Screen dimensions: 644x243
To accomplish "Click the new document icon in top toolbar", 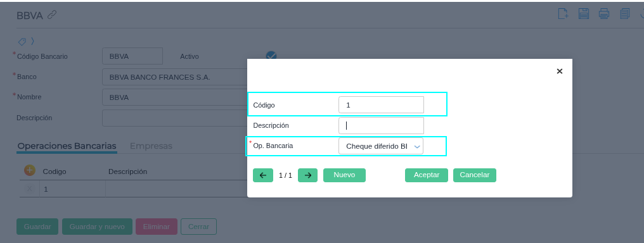I will (563, 13).
